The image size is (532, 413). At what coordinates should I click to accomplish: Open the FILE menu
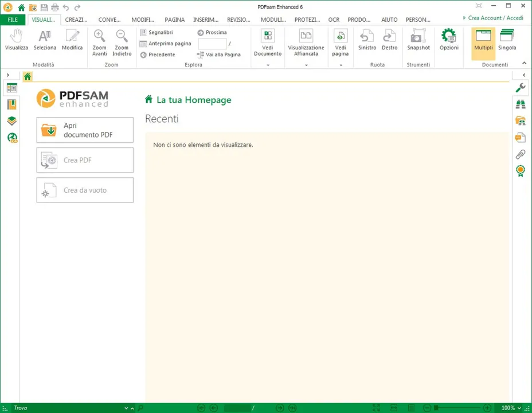point(13,20)
